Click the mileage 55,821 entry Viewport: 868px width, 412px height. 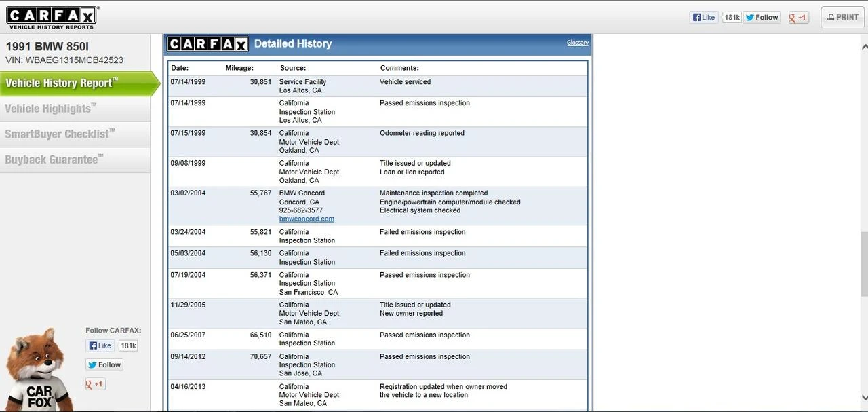coord(260,232)
